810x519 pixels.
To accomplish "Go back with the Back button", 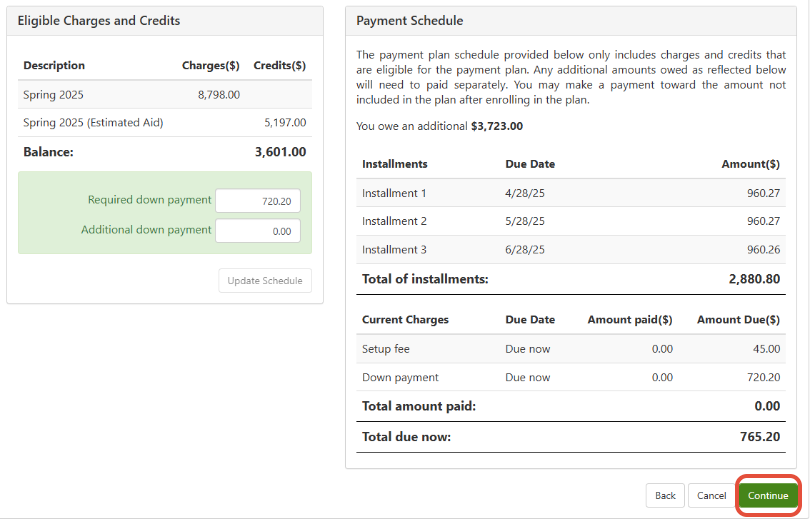I will point(665,495).
